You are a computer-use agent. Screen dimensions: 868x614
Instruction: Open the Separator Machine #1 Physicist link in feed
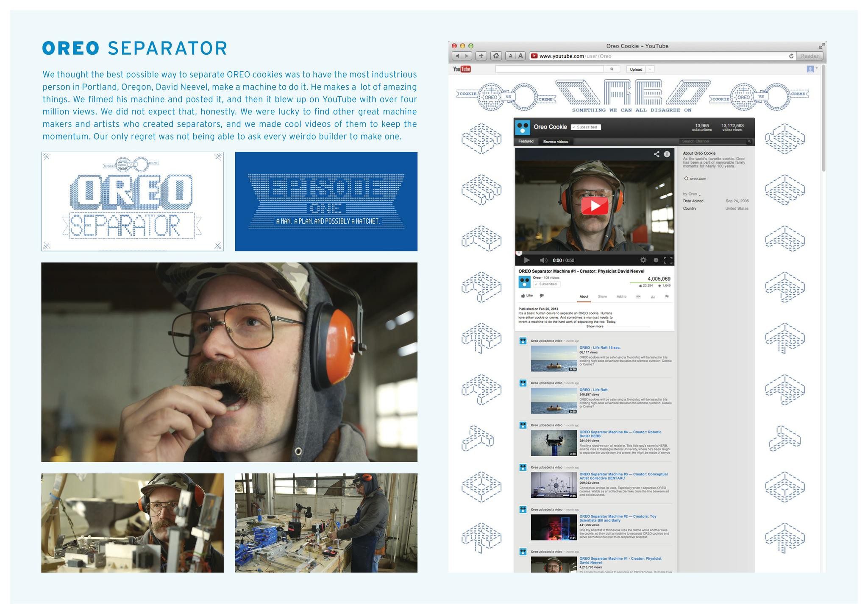pos(620,561)
